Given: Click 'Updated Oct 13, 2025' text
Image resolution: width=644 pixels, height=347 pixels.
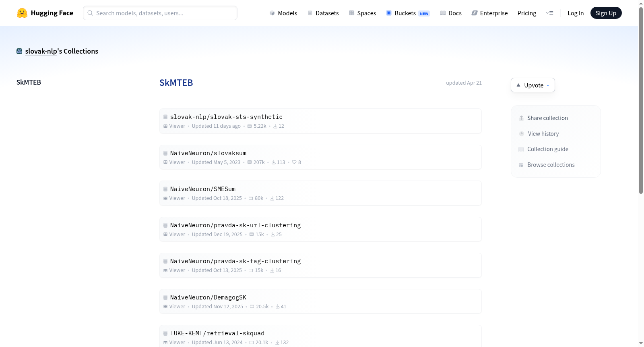Looking at the screenshot, I should (217, 270).
